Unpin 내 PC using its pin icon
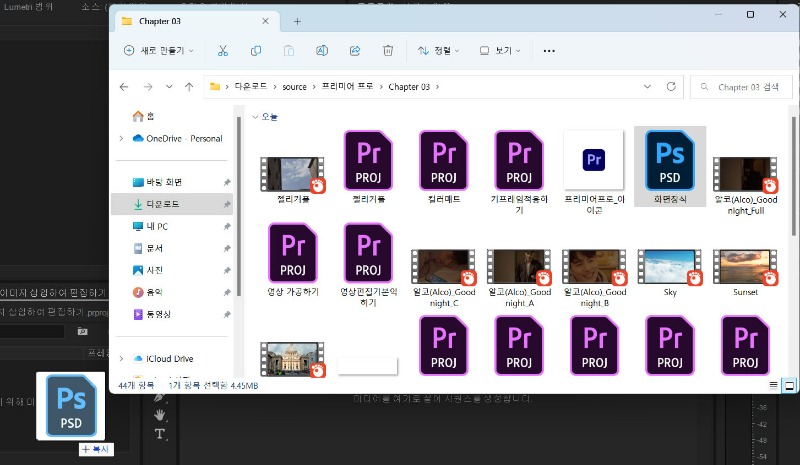Image resolution: width=800 pixels, height=465 pixels. tap(227, 226)
